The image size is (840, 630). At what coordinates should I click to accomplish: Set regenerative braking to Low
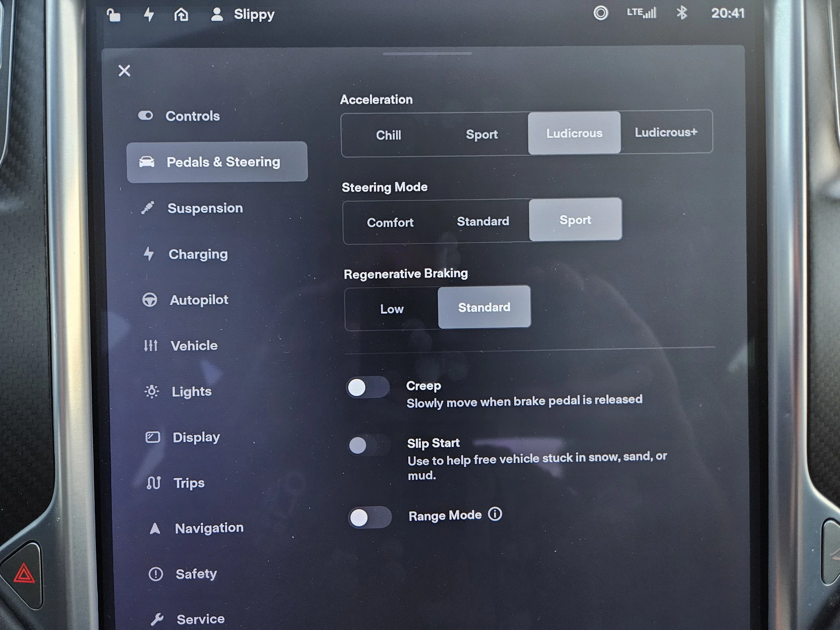coord(391,309)
